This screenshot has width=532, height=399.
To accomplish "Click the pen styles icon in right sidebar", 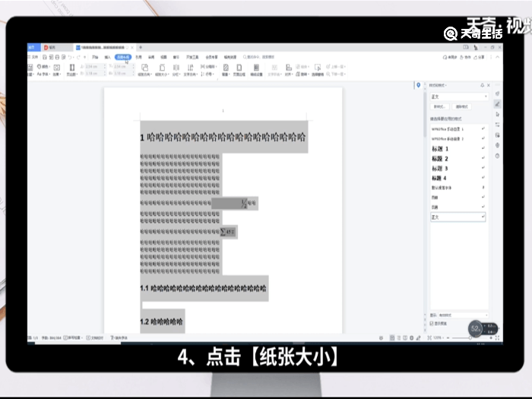I will click(497, 104).
